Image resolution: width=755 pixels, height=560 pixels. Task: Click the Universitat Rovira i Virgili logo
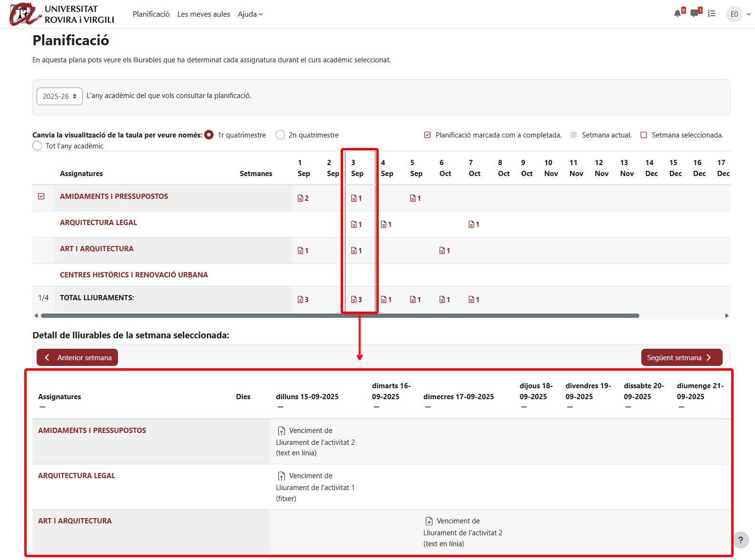pos(62,14)
